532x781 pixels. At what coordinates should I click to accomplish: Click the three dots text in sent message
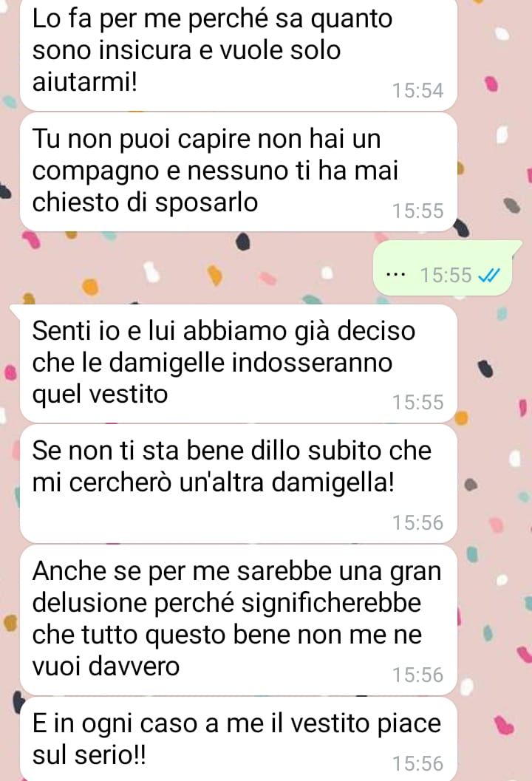[x=396, y=274]
